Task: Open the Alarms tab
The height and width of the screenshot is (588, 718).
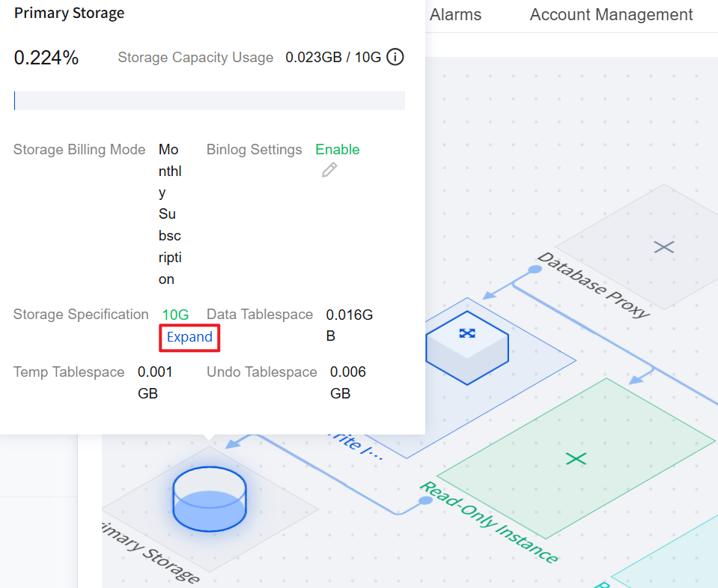Action: click(455, 15)
